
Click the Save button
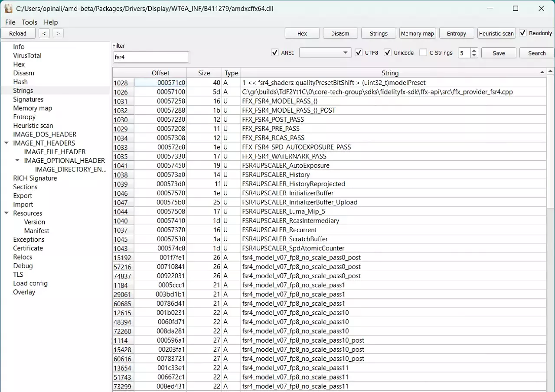(499, 53)
